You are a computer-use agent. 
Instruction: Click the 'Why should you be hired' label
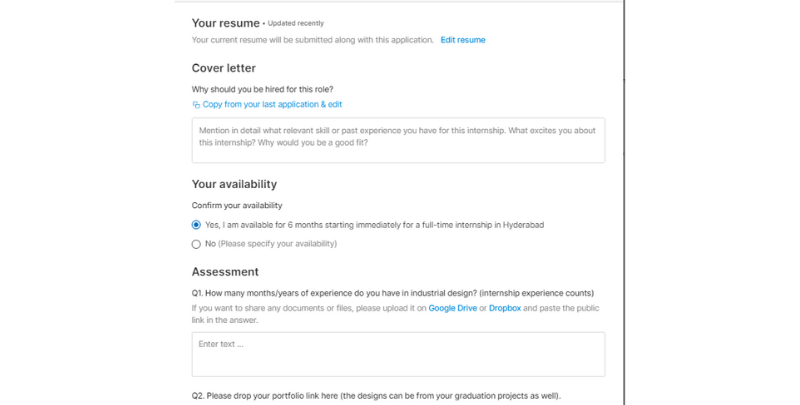coord(262,89)
